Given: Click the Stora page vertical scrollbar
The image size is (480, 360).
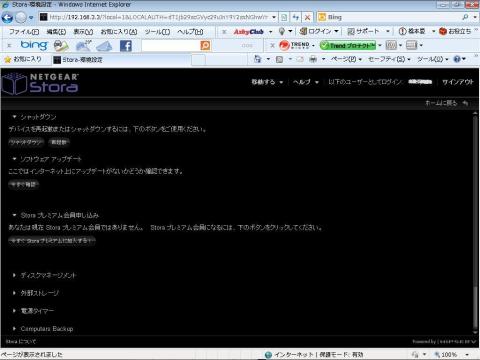Looking at the screenshot, I should tap(475, 223).
